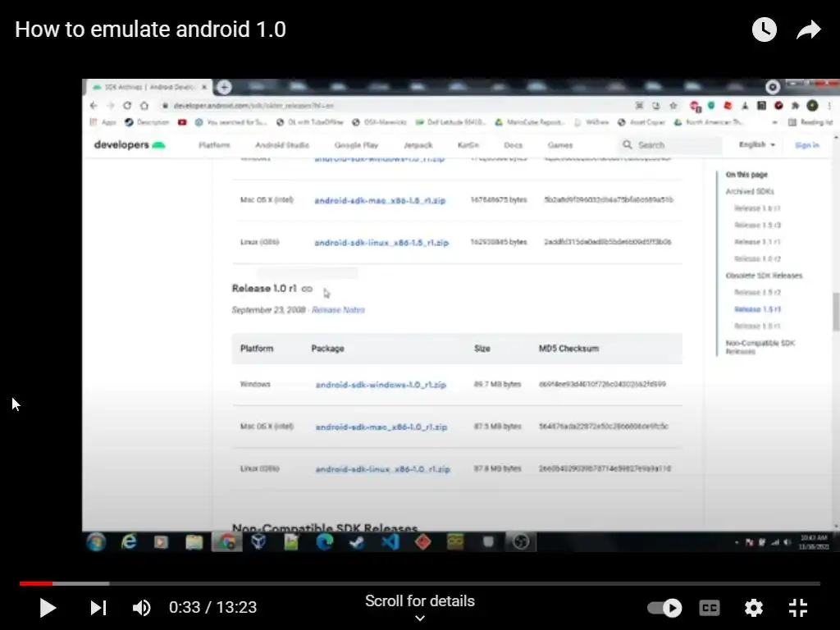The image size is (840, 630).
Task: Click the bookmark star icon in address bar
Action: [x=673, y=106]
